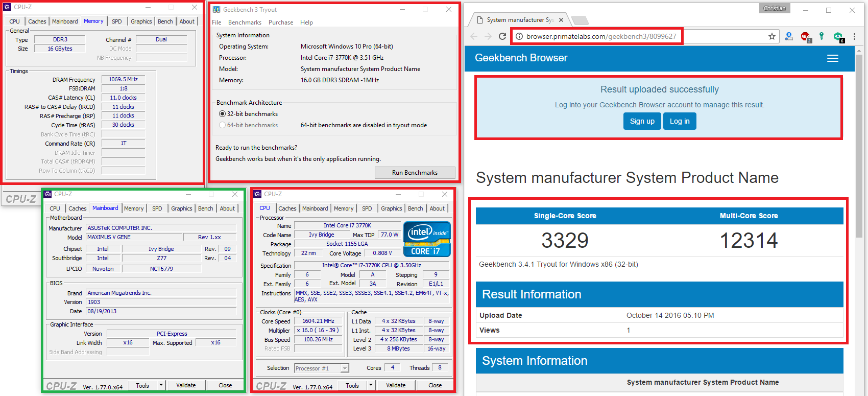The image size is (868, 396).
Task: Click Tools button in Mainboard CPU-Z window
Action: point(142,385)
